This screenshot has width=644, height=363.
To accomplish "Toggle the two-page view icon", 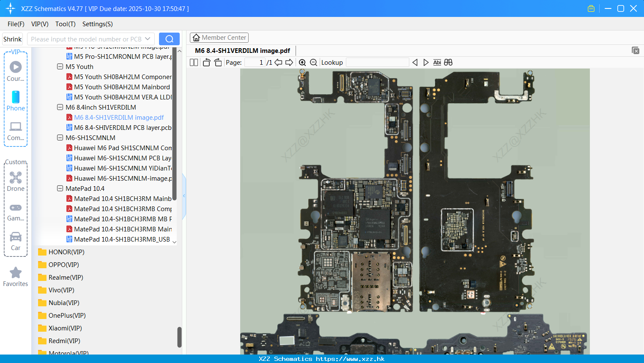I will [194, 63].
